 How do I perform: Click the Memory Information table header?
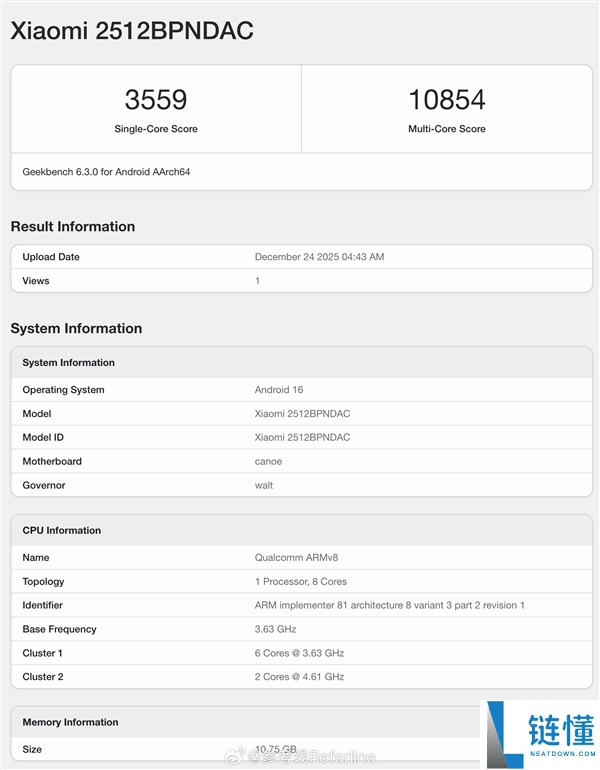pyautogui.click(x=70, y=722)
